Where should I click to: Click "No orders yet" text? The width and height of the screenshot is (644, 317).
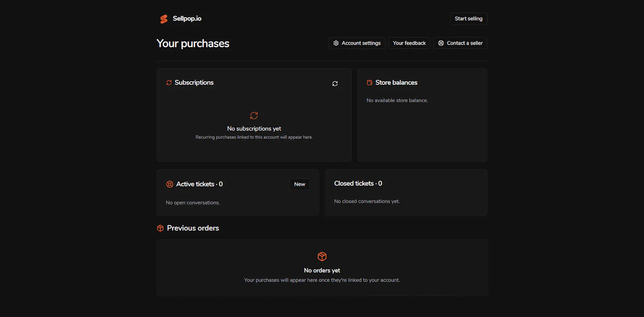pos(322,271)
